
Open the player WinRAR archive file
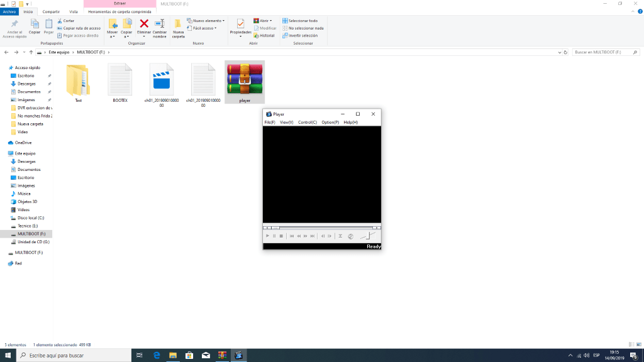[x=245, y=79]
